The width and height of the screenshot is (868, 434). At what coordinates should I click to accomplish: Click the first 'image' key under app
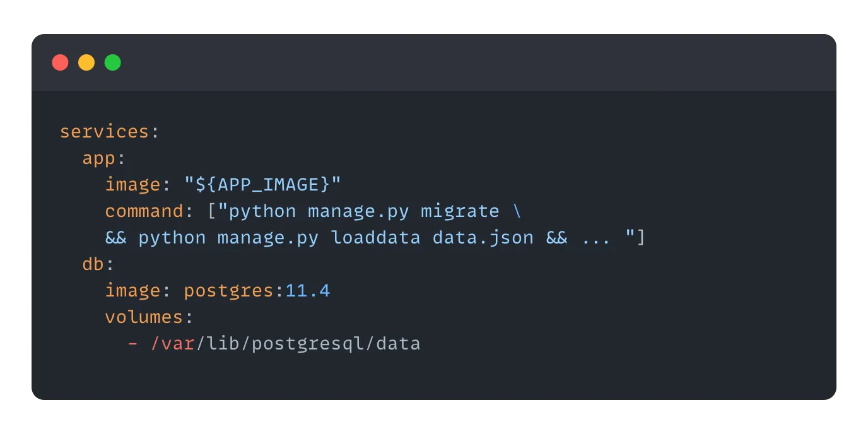tap(132, 185)
